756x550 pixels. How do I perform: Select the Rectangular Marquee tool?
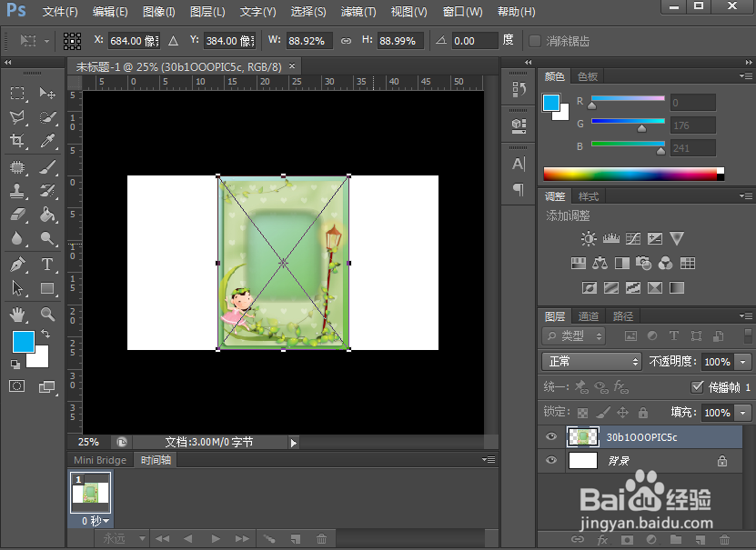(x=17, y=93)
